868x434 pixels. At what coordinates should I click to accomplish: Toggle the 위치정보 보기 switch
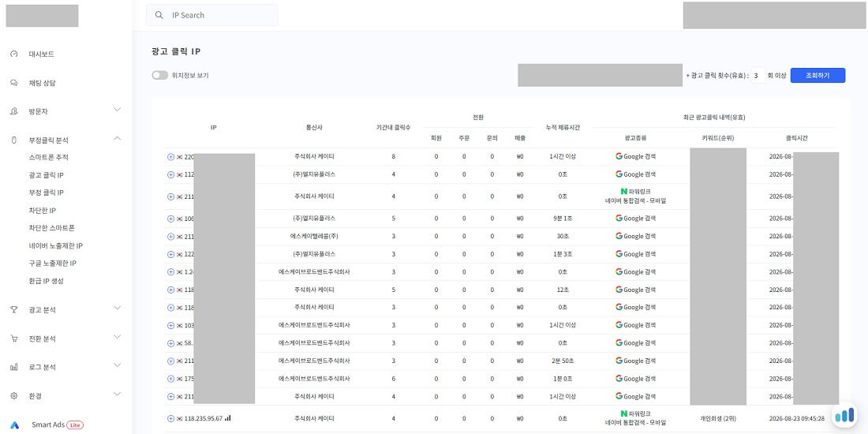pyautogui.click(x=160, y=75)
